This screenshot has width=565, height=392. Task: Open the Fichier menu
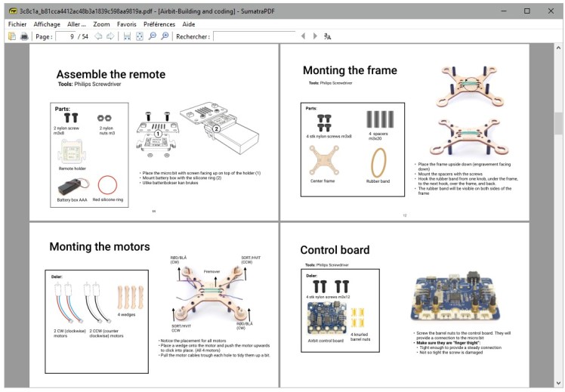17,24
